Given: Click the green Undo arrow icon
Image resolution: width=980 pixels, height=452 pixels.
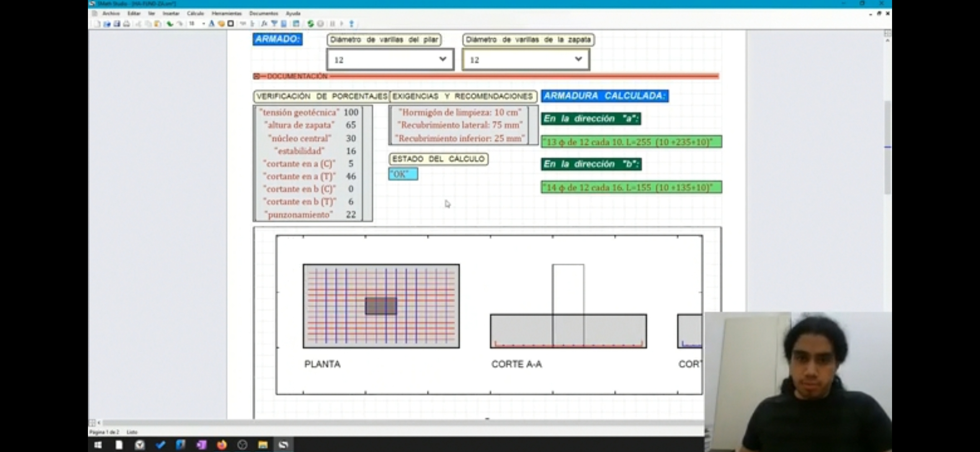Looking at the screenshot, I should pyautogui.click(x=170, y=24).
